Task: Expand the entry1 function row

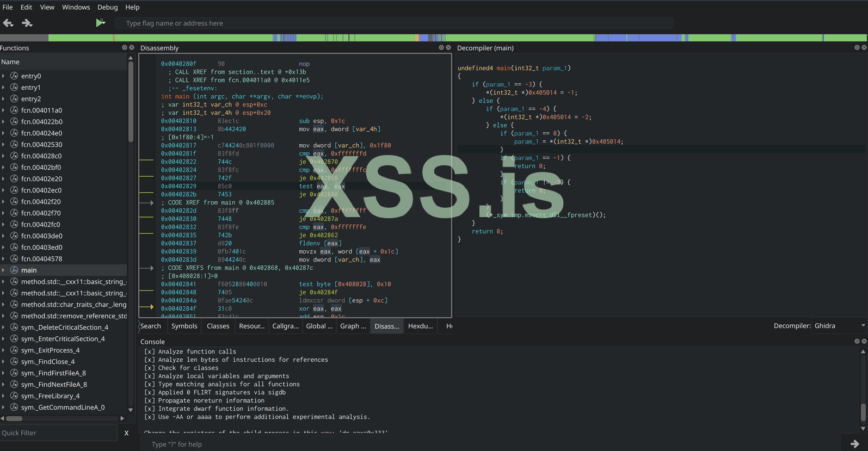Action: (x=4, y=88)
